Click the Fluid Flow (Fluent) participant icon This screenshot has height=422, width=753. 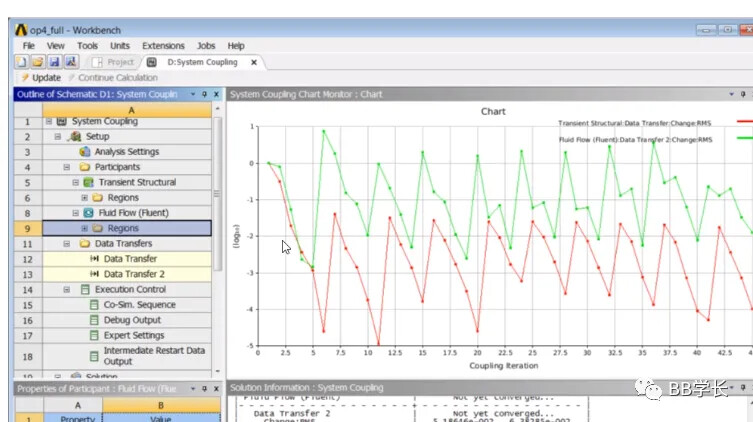(90, 213)
